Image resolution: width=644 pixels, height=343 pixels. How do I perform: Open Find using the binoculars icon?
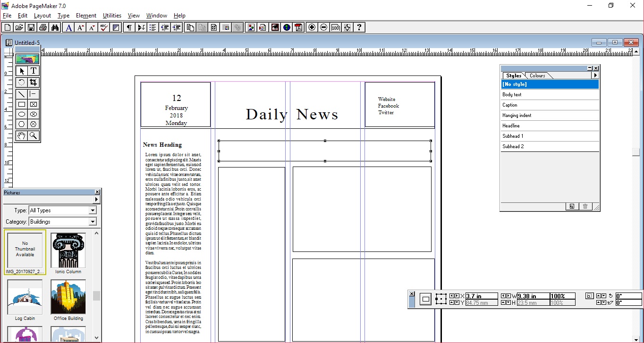click(x=55, y=27)
